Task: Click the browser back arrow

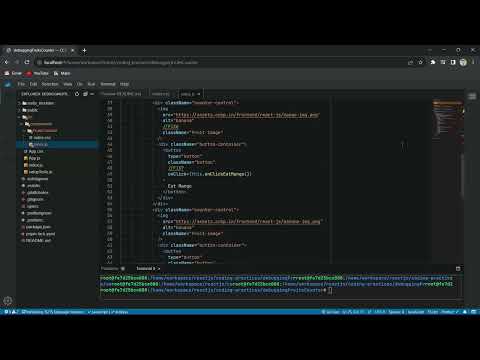Action: pyautogui.click(x=6, y=62)
